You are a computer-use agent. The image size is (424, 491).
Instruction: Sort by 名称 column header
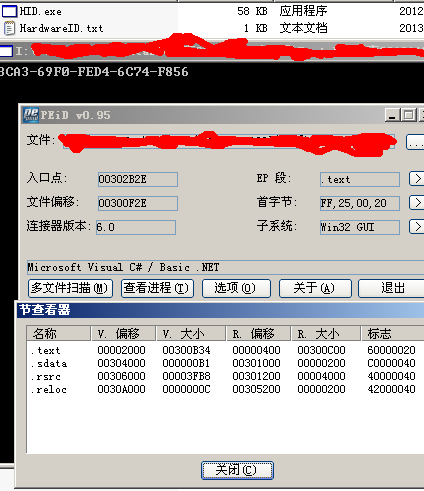[58, 333]
